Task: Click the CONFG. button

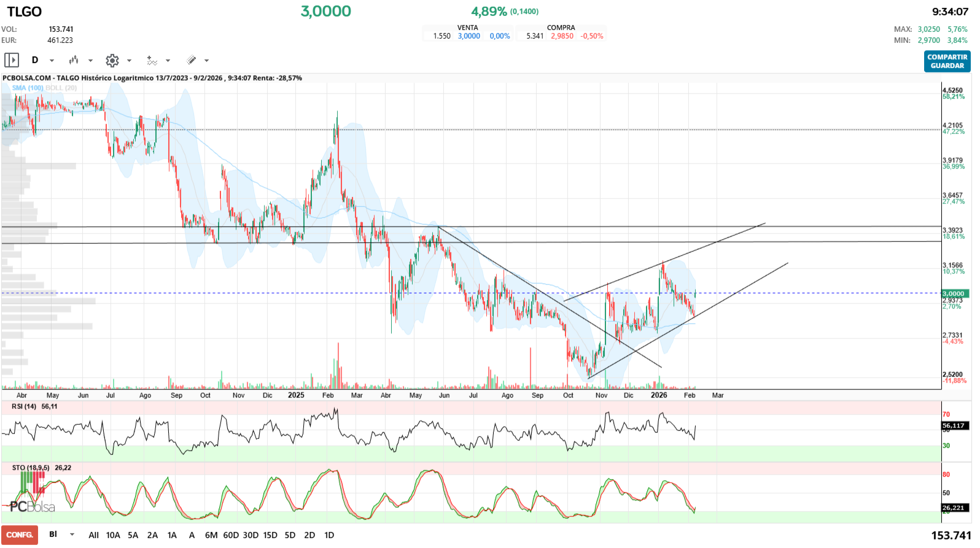Action: click(20, 534)
